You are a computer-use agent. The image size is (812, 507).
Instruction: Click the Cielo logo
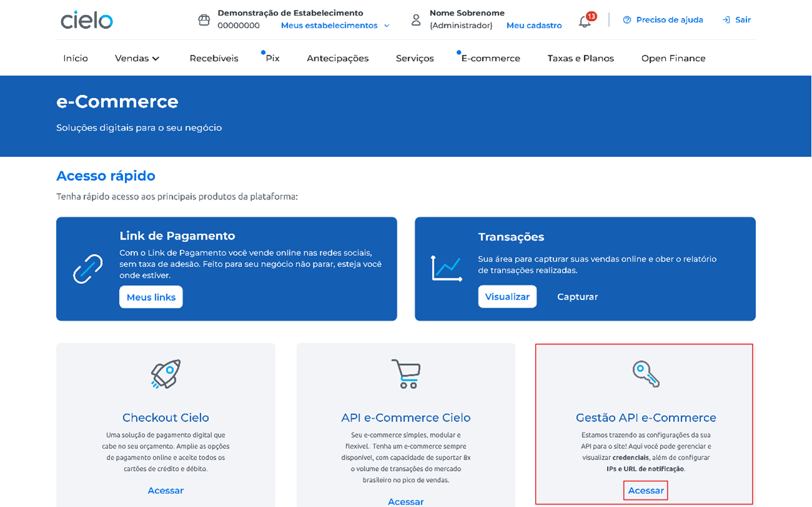[x=87, y=20]
